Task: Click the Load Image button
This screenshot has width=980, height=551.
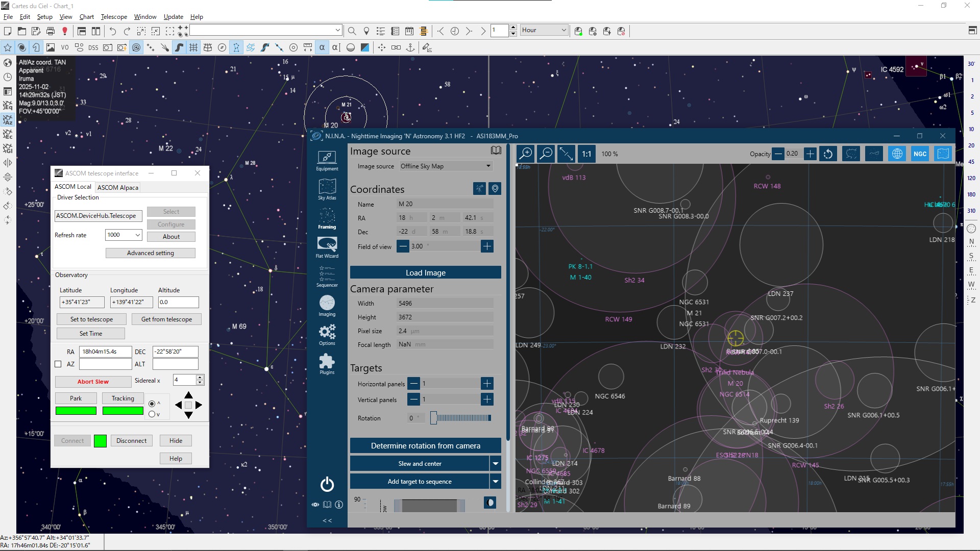Action: (x=425, y=273)
